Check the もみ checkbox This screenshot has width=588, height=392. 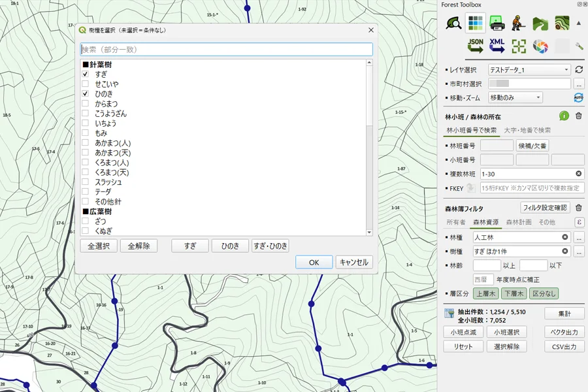pos(86,133)
